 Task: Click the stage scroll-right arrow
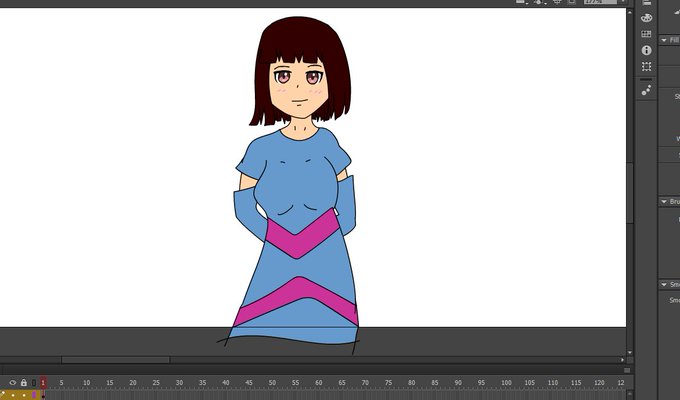[x=622, y=360]
